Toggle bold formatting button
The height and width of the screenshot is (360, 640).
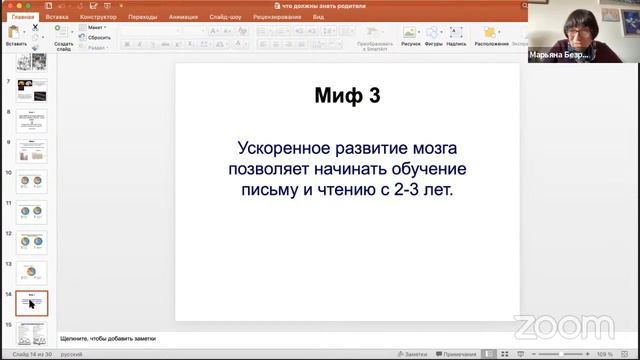click(127, 44)
